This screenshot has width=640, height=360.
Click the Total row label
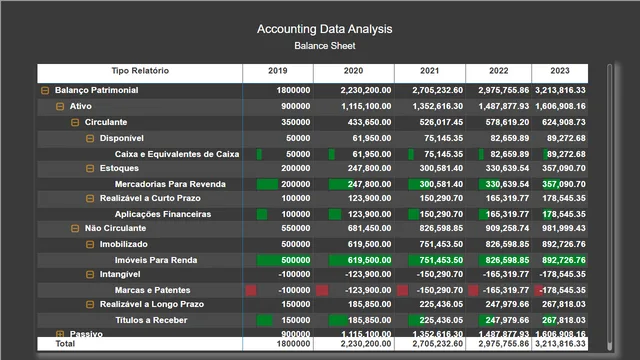pyautogui.click(x=65, y=344)
